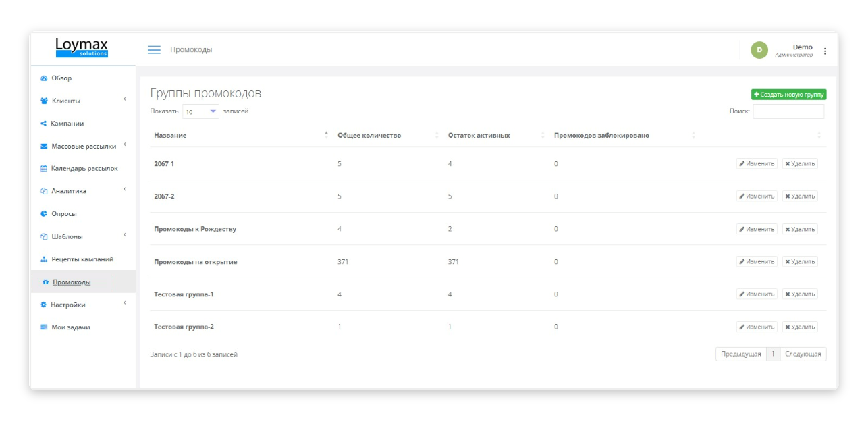This screenshot has height=422, width=868.
Task: Click the Рецепты кампаний sitemap icon
Action: (x=44, y=259)
